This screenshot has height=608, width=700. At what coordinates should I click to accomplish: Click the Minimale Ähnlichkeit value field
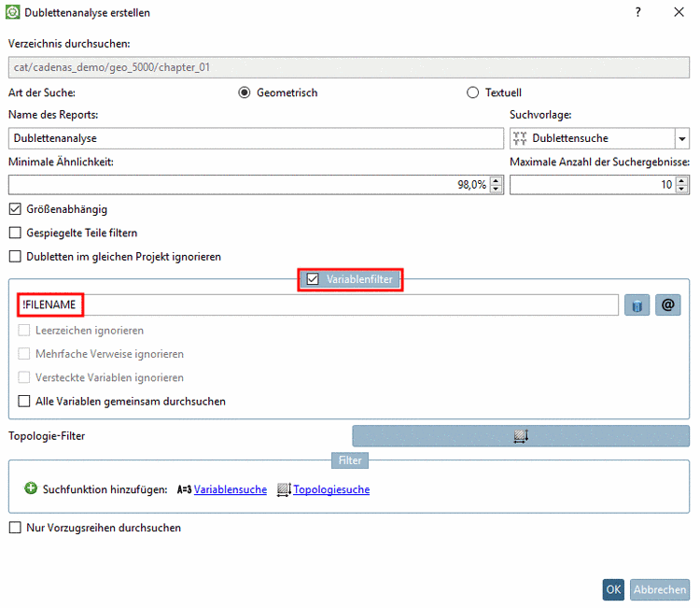(256, 185)
